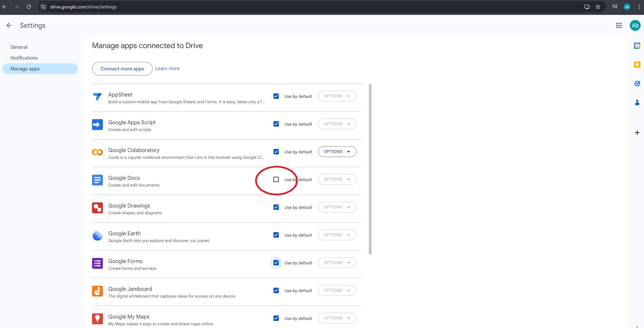
Task: Check Use by default for Google Docs
Action: coord(276,179)
